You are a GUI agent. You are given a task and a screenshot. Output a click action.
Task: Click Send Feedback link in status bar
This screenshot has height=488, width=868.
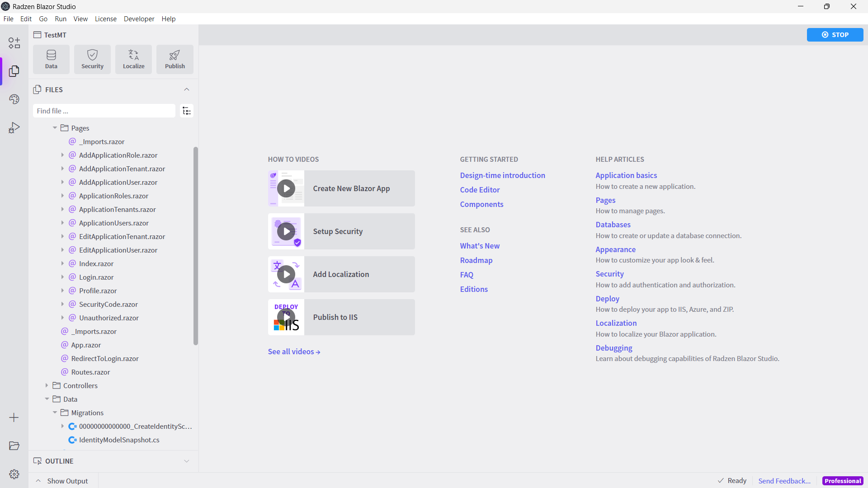click(784, 481)
